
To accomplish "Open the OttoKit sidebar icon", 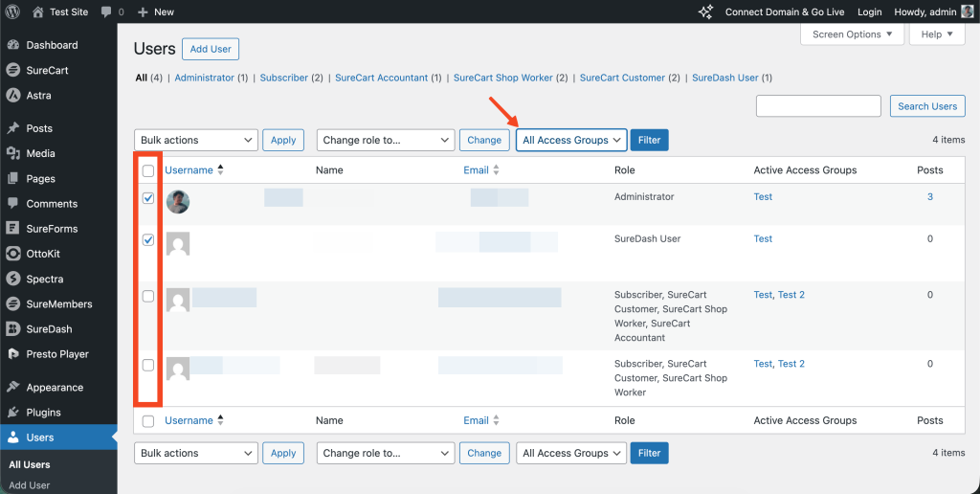I will pyautogui.click(x=13, y=254).
